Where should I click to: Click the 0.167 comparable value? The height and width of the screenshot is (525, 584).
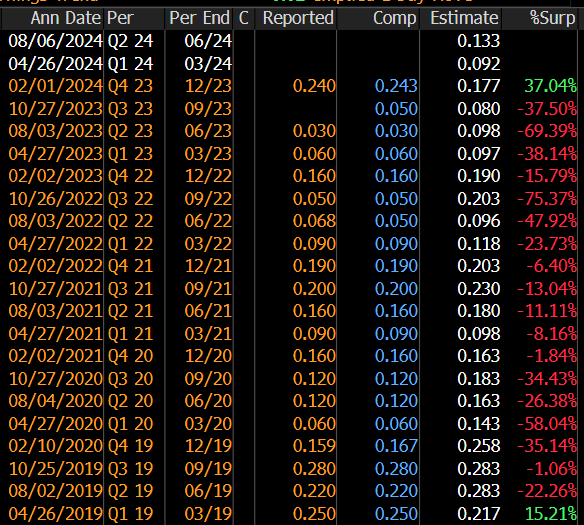tap(396, 446)
